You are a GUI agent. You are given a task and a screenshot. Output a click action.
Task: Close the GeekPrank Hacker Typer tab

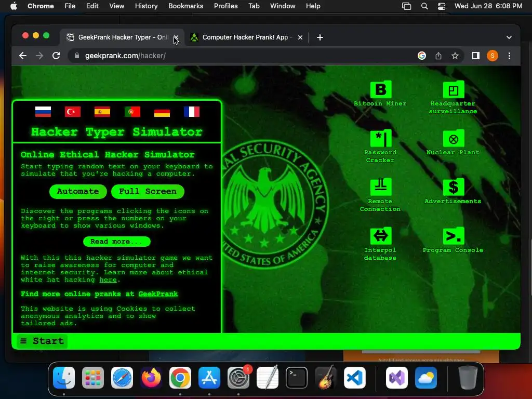click(176, 37)
